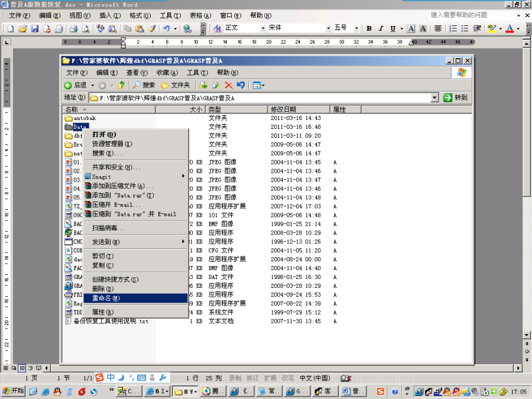This screenshot has width=532, height=399.
Task: Click the Go (转到) button
Action: [x=456, y=98]
